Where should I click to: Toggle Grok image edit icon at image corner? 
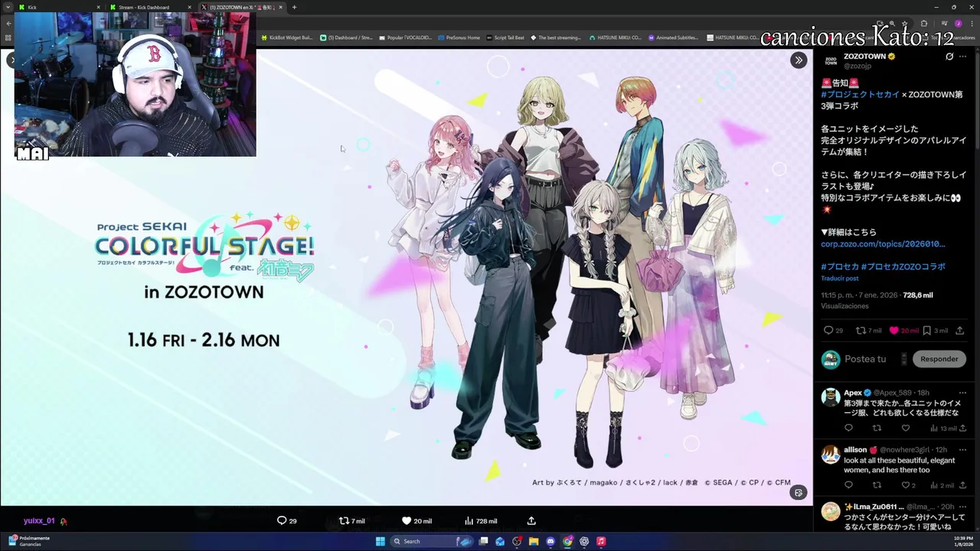[799, 493]
